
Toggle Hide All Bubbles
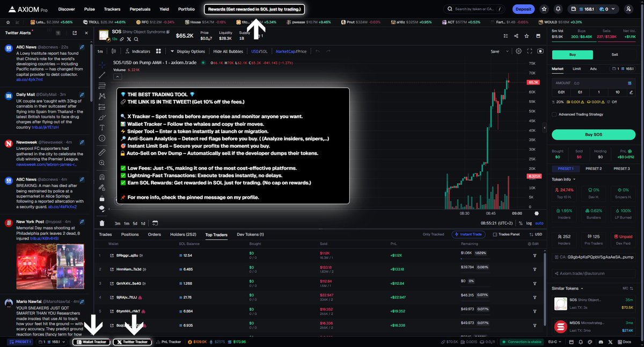coord(228,51)
